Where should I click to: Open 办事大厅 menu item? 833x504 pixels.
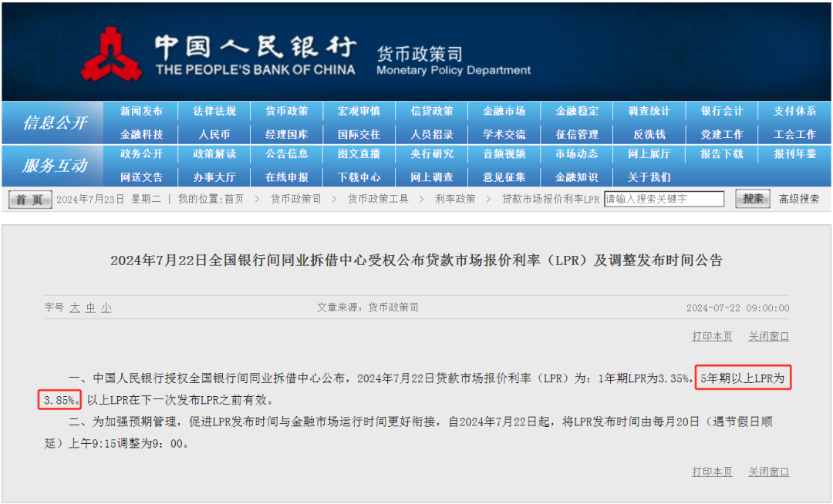pos(214,177)
